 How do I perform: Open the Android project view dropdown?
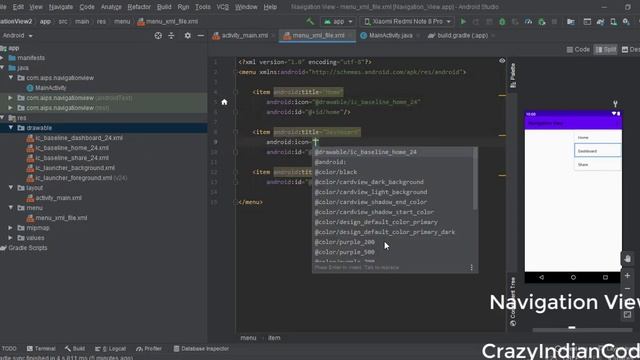coord(17,36)
